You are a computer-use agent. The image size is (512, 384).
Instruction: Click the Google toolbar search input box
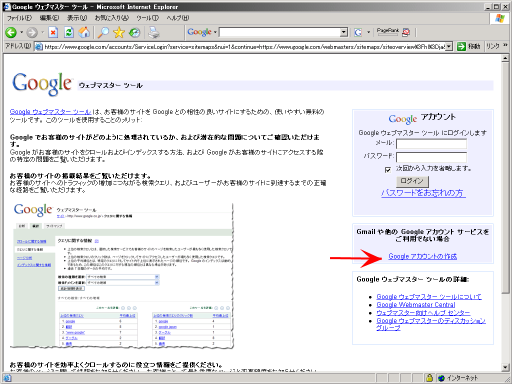(x=280, y=32)
